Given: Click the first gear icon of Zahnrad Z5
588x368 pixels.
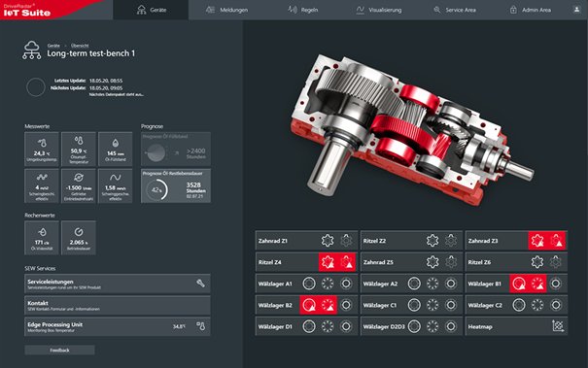Looking at the screenshot, I should click(432, 262).
